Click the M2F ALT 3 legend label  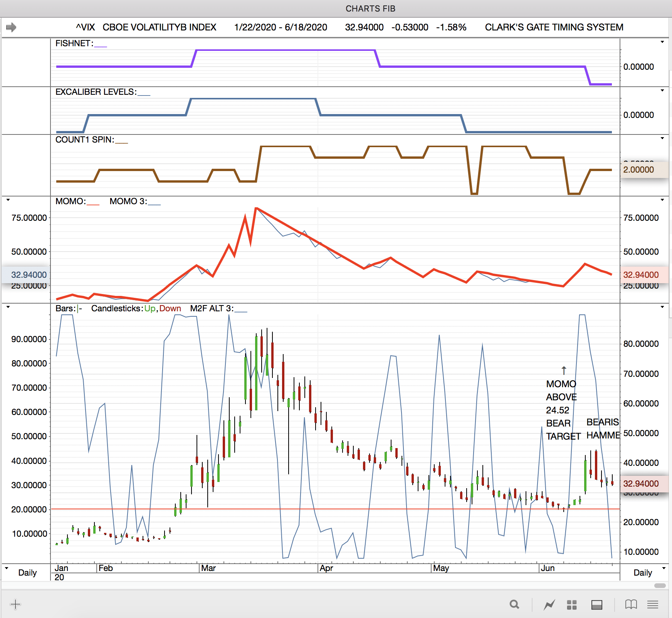click(212, 308)
